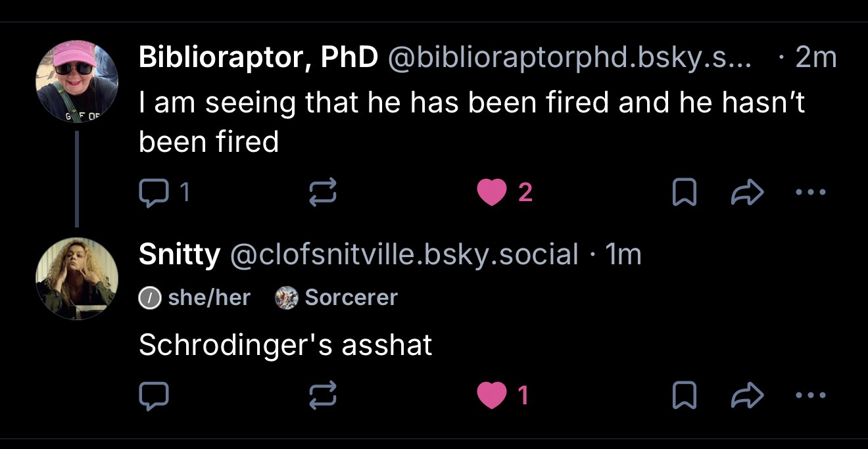Screen dimensions: 868x449
Task: Click the @clofsnitville.bsky.social handle
Action: 403,255
